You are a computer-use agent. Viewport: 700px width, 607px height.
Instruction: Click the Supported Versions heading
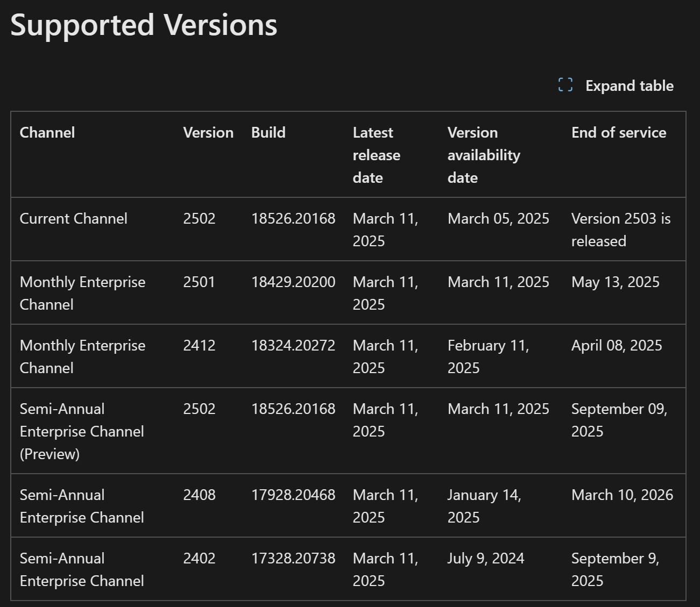(x=144, y=25)
